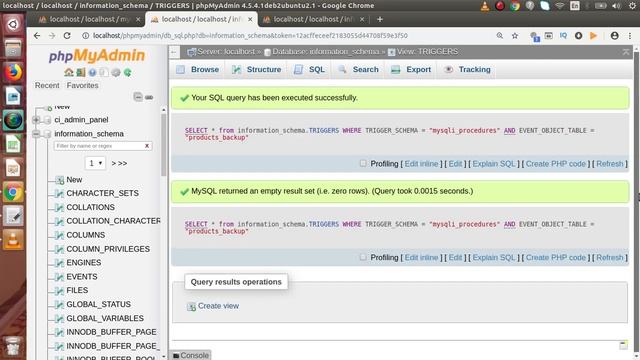Click Database: information_schema breadcrumb

(x=325, y=52)
